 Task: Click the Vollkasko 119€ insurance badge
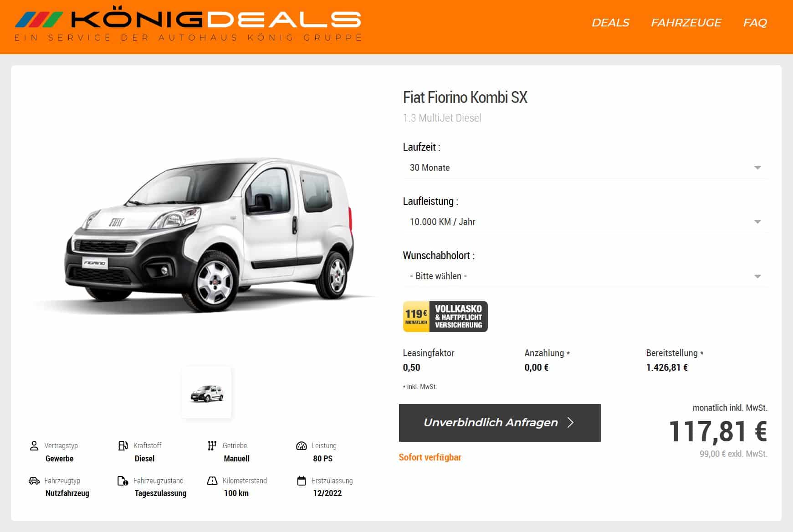(445, 317)
